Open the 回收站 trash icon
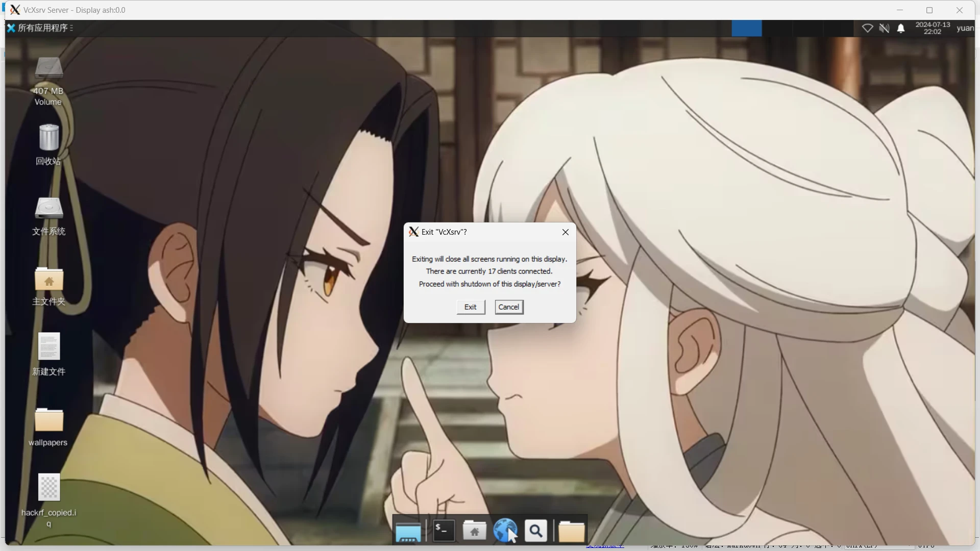980x551 pixels. point(49,137)
